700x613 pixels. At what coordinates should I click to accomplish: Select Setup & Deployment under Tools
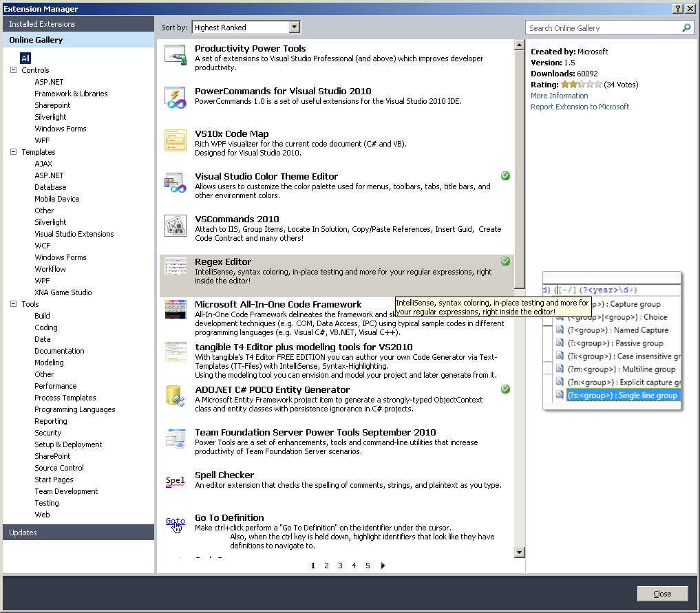click(68, 444)
